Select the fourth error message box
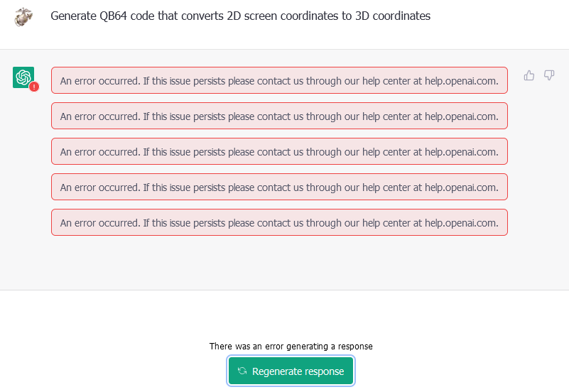569x392 pixels. pos(279,187)
